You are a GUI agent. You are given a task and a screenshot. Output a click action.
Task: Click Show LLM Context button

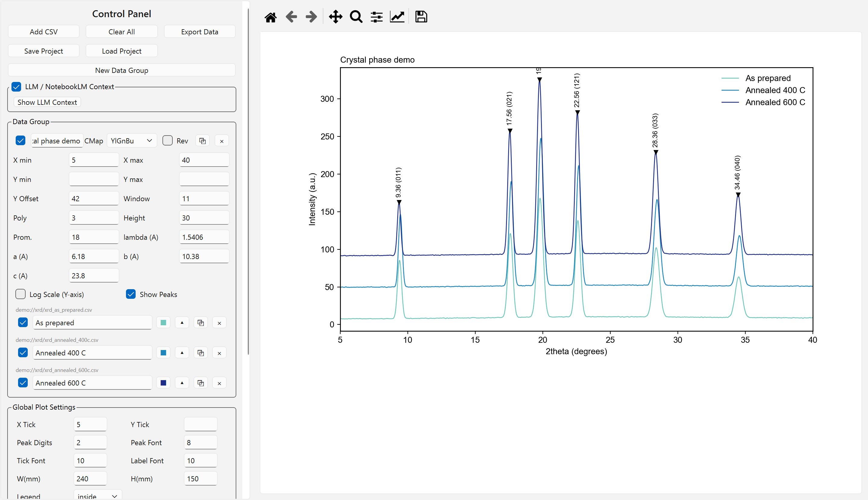coord(47,102)
